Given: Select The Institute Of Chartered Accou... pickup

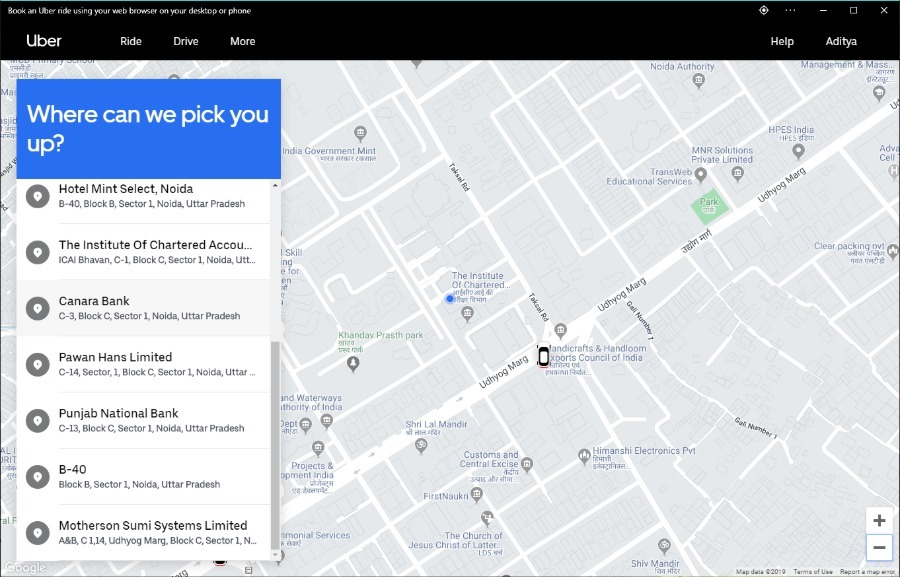Looking at the screenshot, I should point(143,251).
